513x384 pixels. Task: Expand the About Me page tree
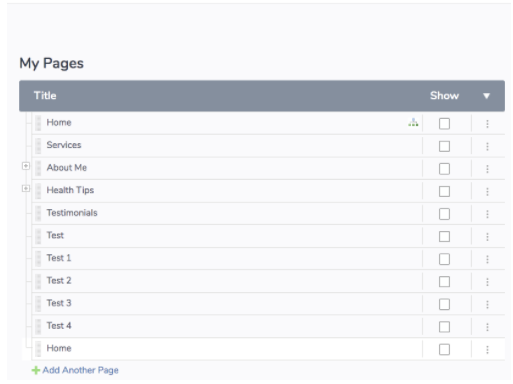(26, 166)
